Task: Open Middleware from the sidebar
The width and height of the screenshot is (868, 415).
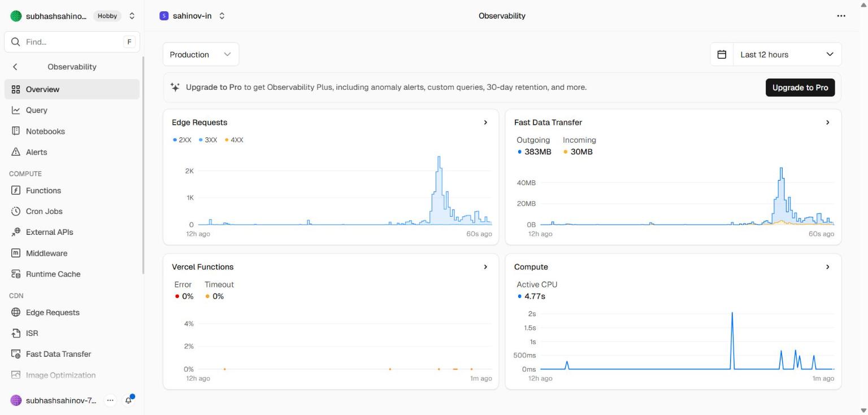Action: point(72,253)
